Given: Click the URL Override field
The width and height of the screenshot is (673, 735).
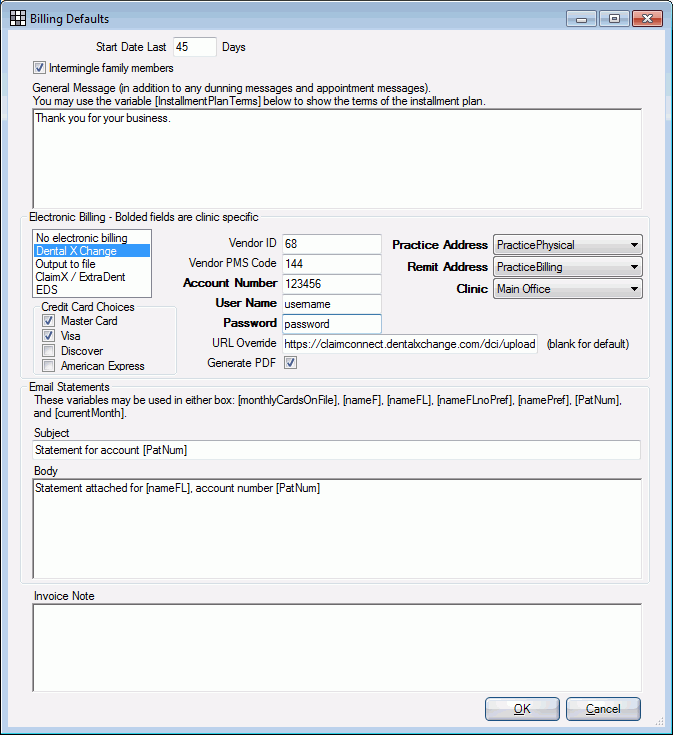Looking at the screenshot, I should point(410,344).
